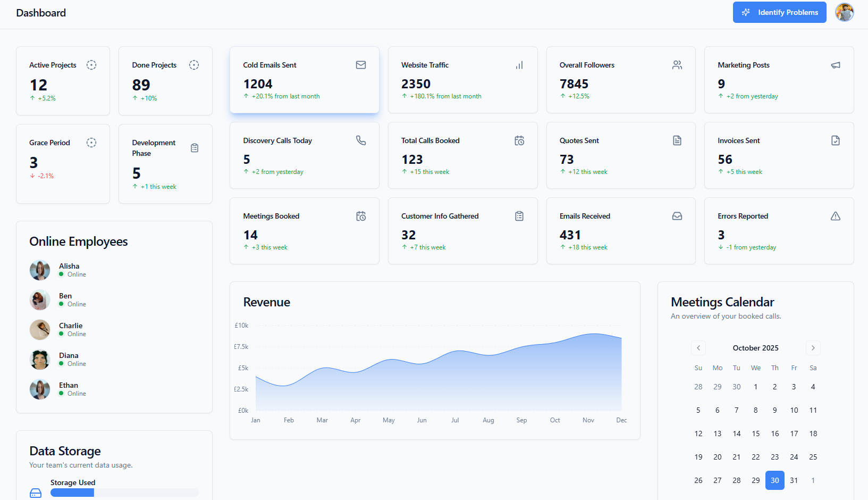Screen dimensions: 868x500
Task: Click the document icon on Invoices Sent card
Action: point(836,140)
